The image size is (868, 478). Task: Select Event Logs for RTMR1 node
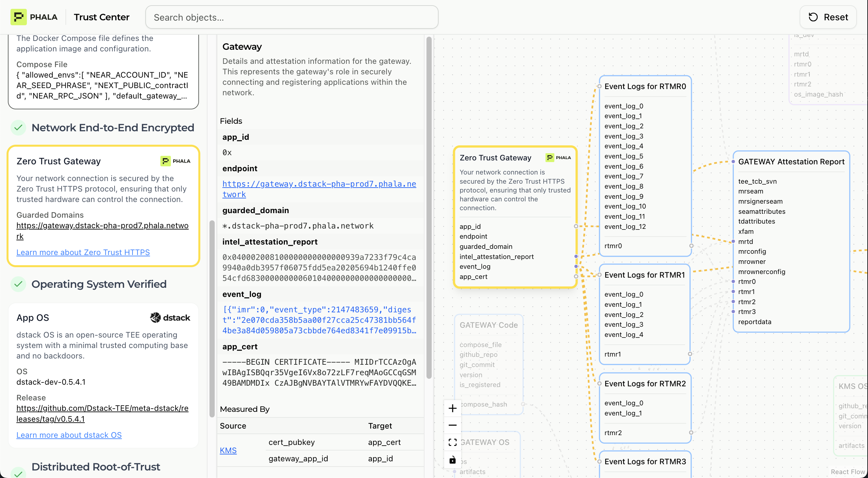coord(644,275)
